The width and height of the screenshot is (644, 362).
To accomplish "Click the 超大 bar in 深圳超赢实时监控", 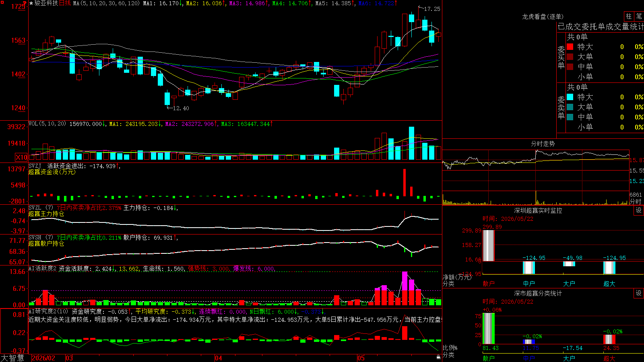I will point(609,268).
